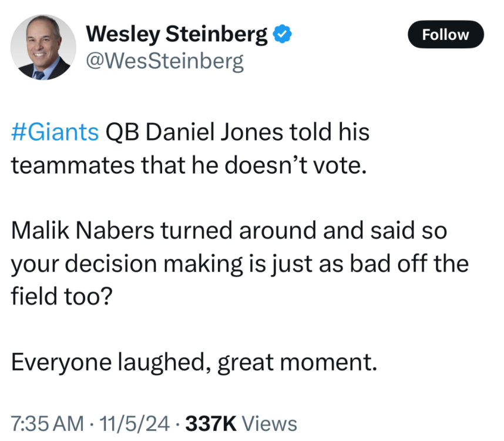
Task: Open the Wesley Steinberg display name link
Action: tap(177, 35)
